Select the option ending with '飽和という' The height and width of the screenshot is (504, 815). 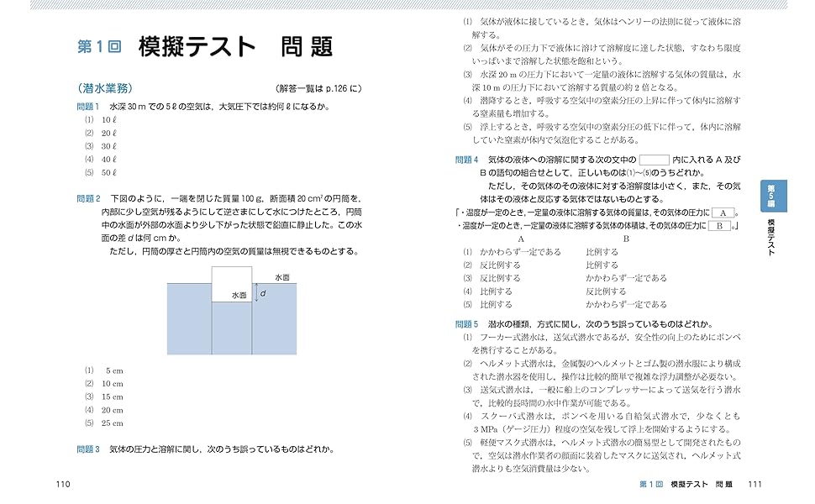tap(602, 55)
